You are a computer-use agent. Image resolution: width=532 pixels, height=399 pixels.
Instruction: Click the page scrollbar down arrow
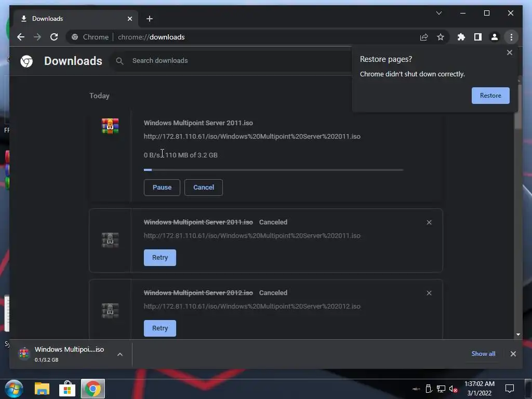pos(518,335)
